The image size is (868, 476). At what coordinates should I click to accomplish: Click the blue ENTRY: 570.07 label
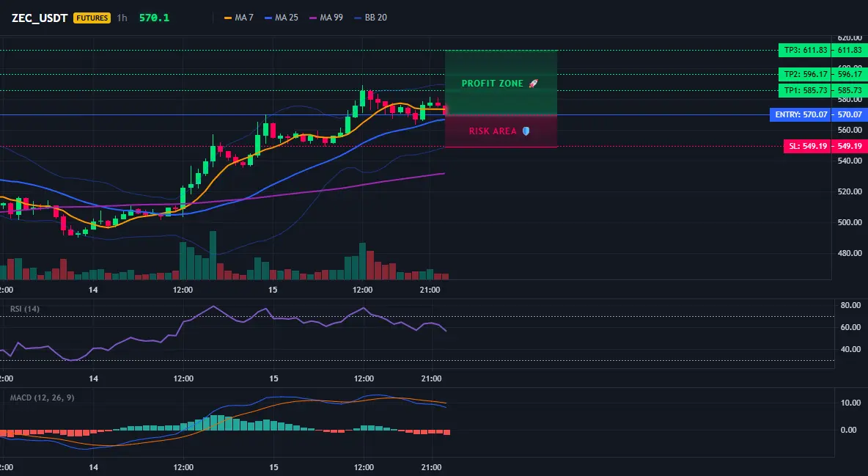(801, 114)
